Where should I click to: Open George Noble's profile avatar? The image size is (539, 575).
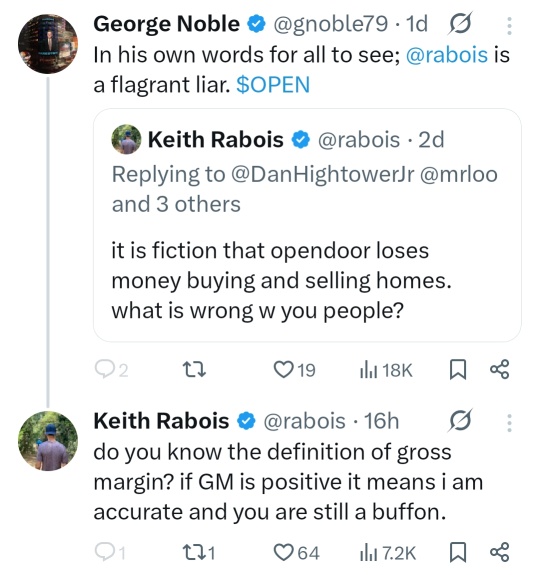click(x=48, y=44)
